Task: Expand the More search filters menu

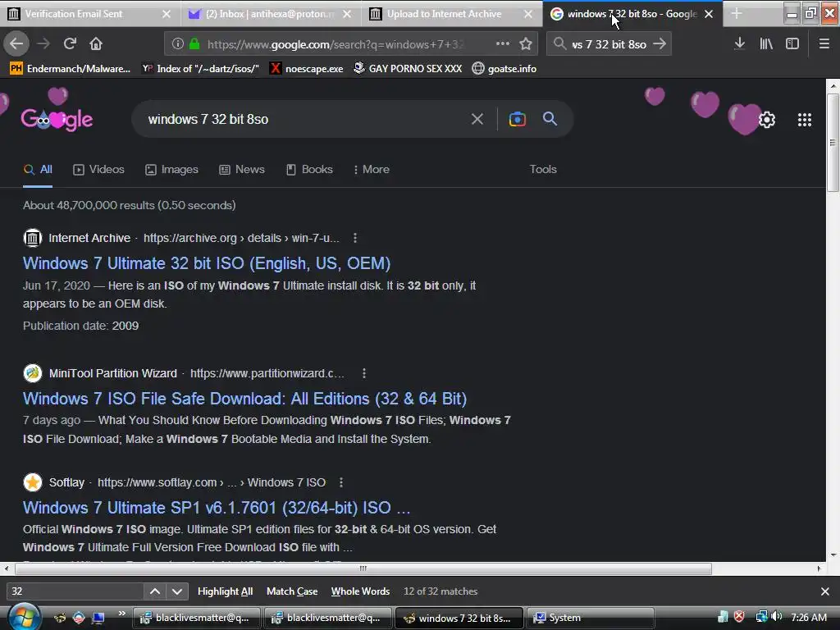Action: tap(372, 169)
